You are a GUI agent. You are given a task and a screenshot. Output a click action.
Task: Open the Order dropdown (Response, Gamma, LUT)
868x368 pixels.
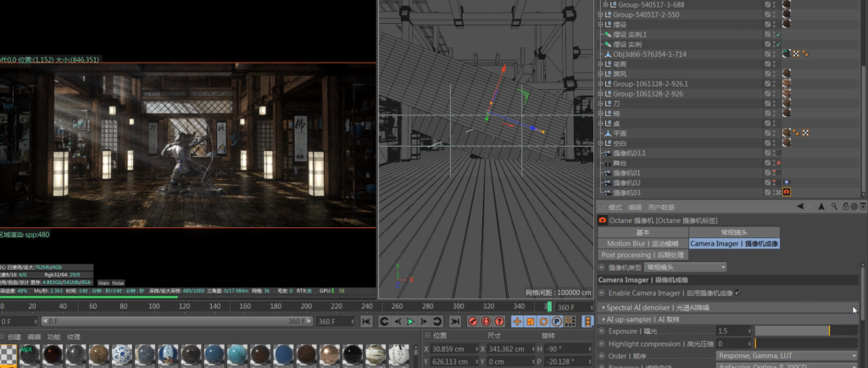(x=787, y=356)
